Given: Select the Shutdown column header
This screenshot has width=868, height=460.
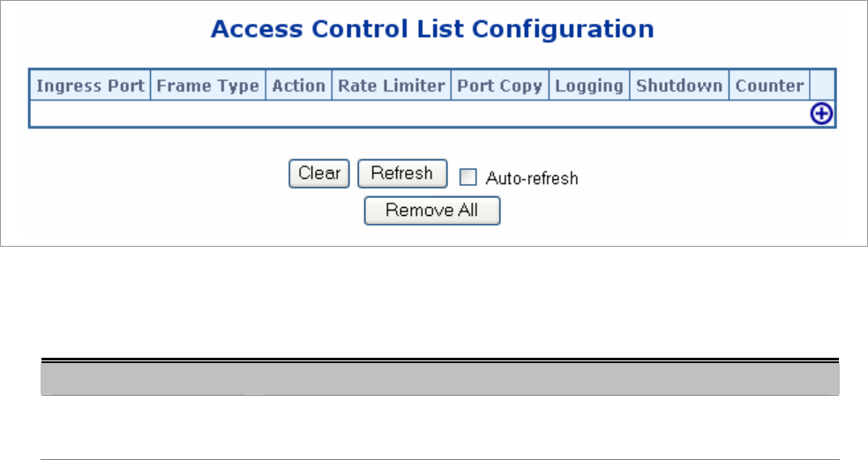Looking at the screenshot, I should (679, 85).
